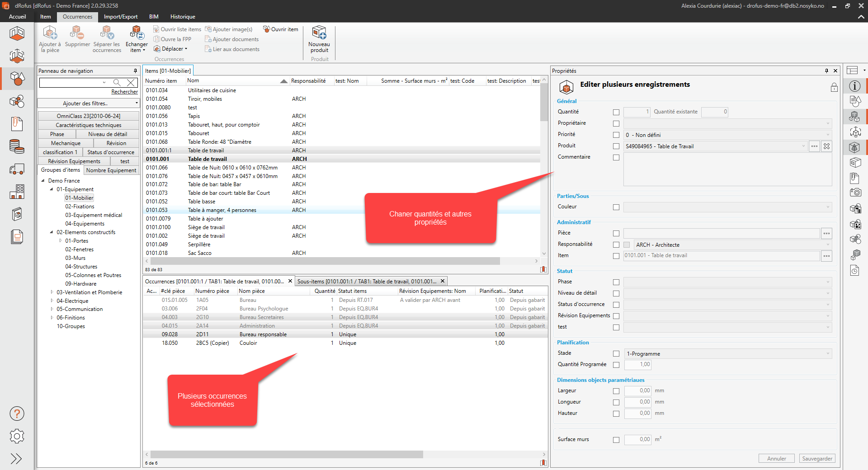Select the Sous-items tab
Screen dimensions: 868x470
pos(366,281)
